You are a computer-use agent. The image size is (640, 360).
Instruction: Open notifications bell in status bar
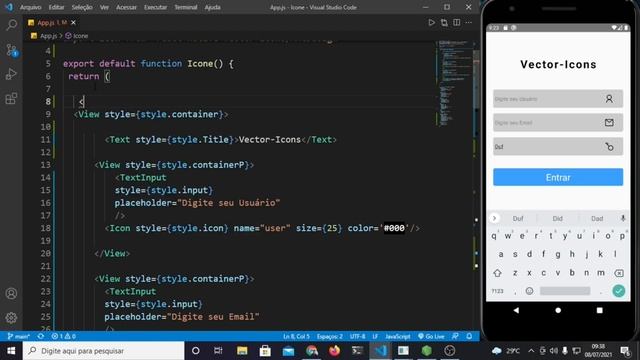pyautogui.click(x=469, y=336)
